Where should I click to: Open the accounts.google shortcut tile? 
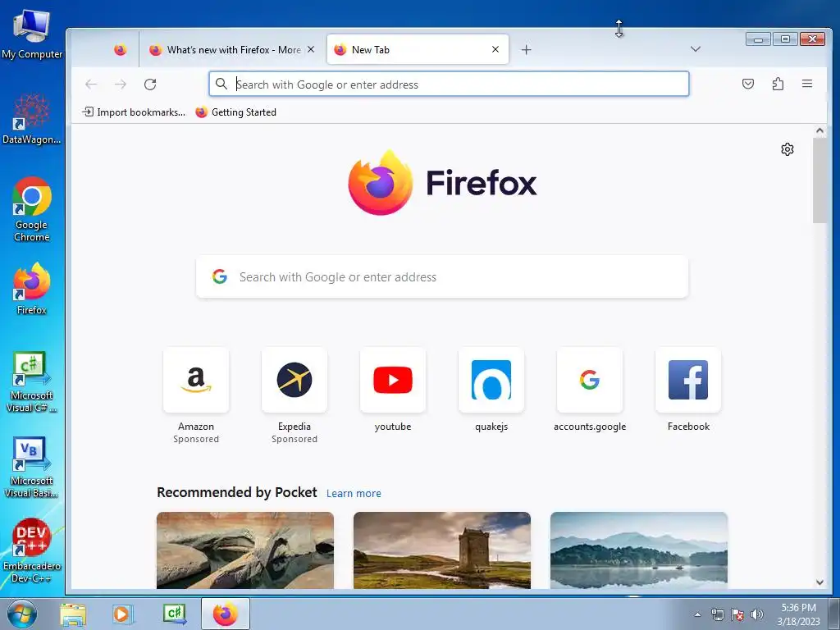590,380
